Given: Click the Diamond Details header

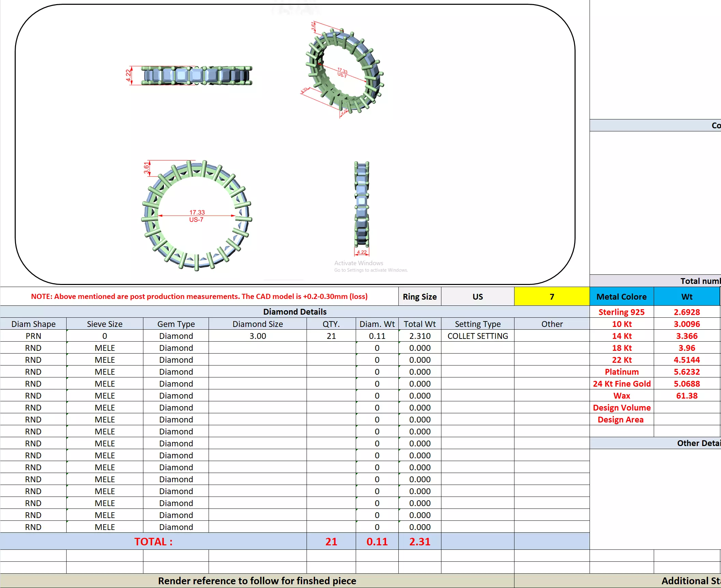Looking at the screenshot, I should 295,312.
